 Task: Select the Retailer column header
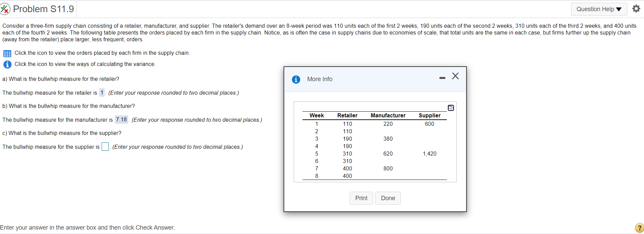coord(347,115)
